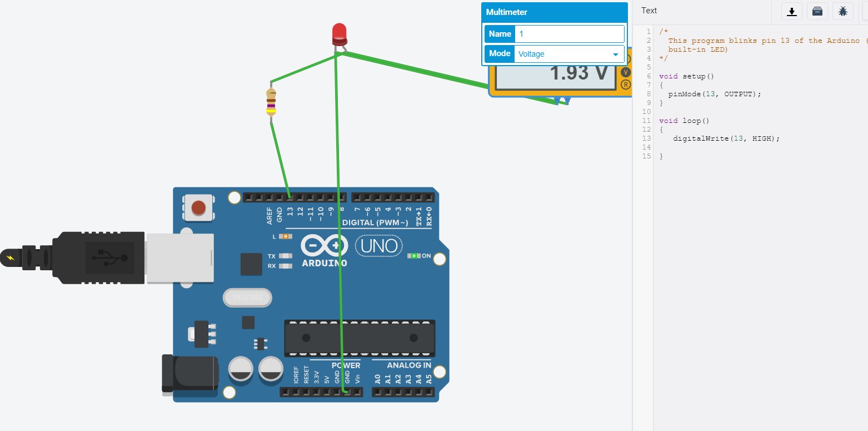Image resolution: width=868 pixels, height=431 pixels.
Task: Click the "void loop()" code line
Action: (x=684, y=121)
